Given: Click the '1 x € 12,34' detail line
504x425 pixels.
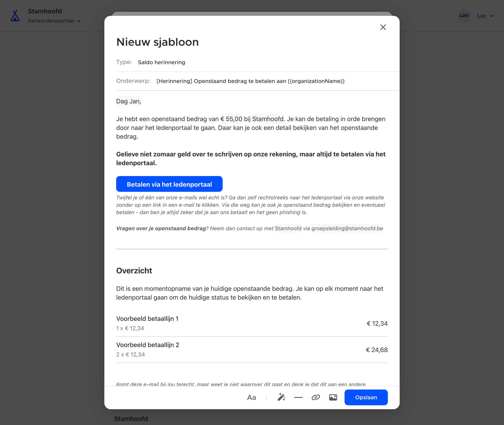Looking at the screenshot, I should pyautogui.click(x=130, y=328).
